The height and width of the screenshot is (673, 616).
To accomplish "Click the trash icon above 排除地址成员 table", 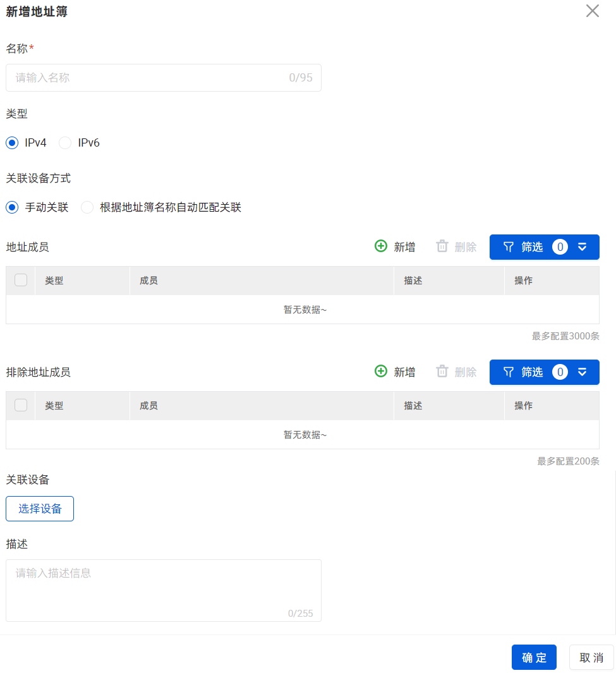I will tap(442, 372).
